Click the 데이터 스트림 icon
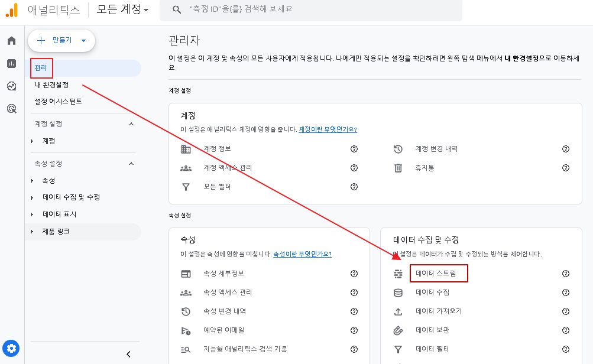 click(398, 274)
